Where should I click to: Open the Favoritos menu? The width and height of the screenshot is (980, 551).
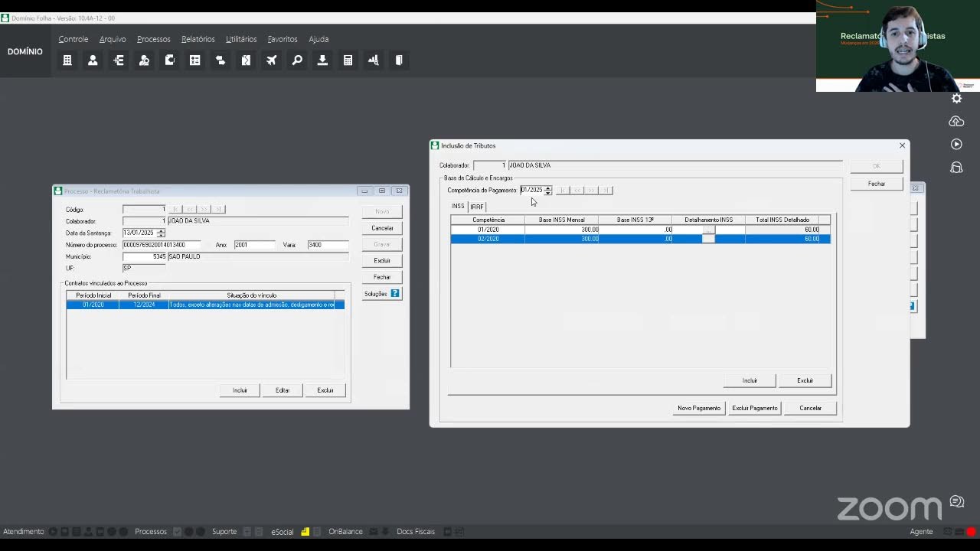tap(283, 39)
